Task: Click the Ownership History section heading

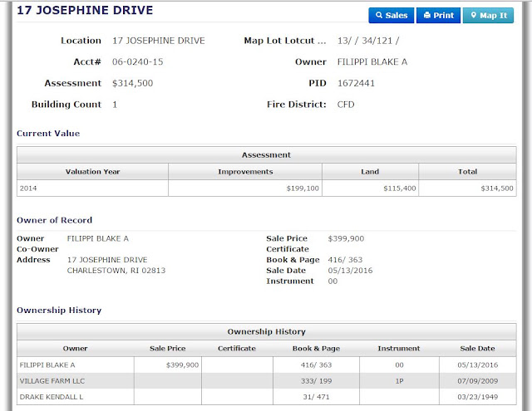Action: pos(59,310)
